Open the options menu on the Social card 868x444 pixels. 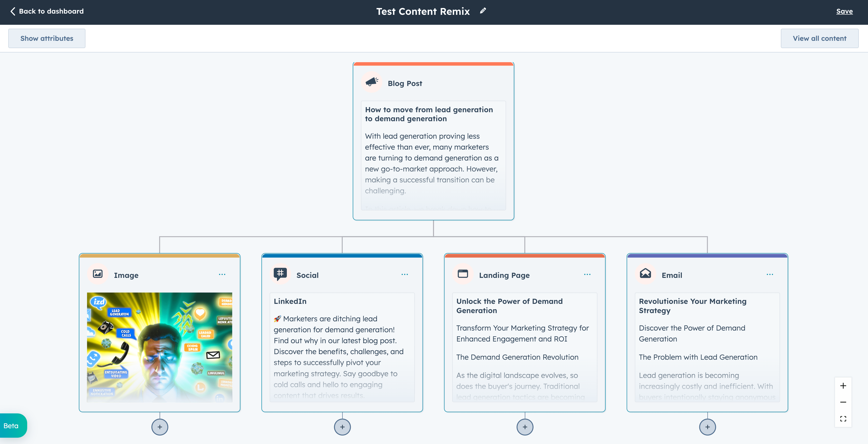point(405,274)
